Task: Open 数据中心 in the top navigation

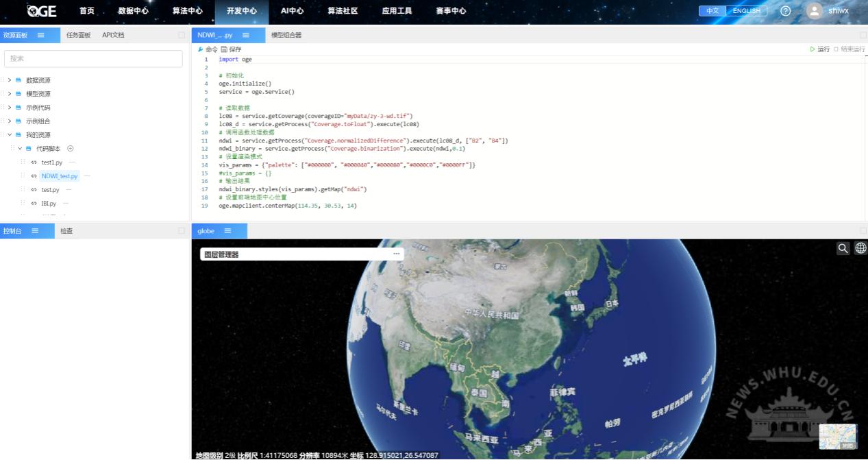Action: pyautogui.click(x=133, y=11)
